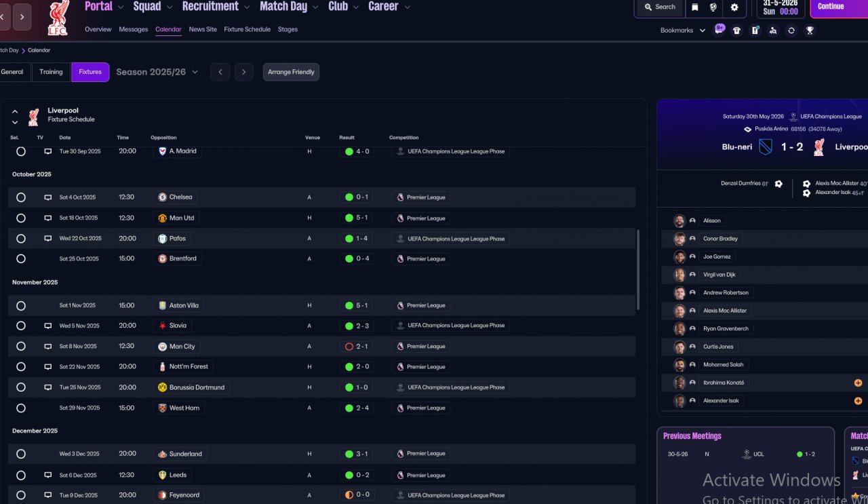The height and width of the screenshot is (504, 868).
Task: Open the trophy icon in the shortcuts bar
Action: coord(810,31)
